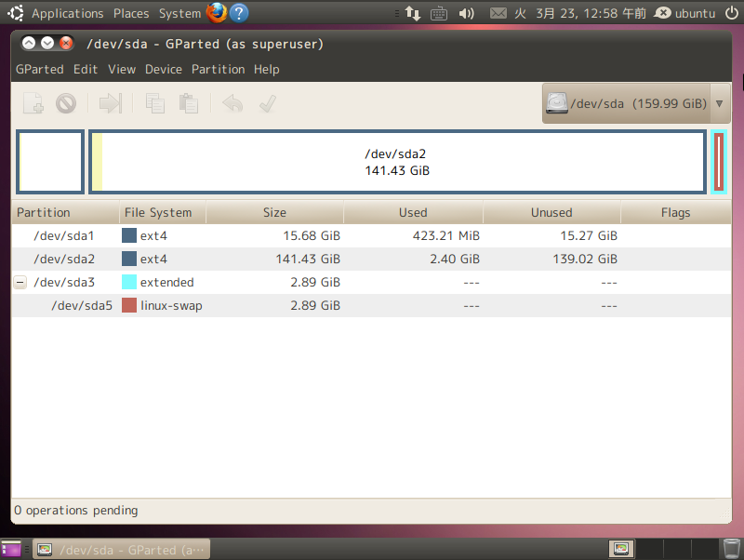Select the /dev/sda5 linux-swap row
This screenshot has height=560, width=744.
(371, 306)
